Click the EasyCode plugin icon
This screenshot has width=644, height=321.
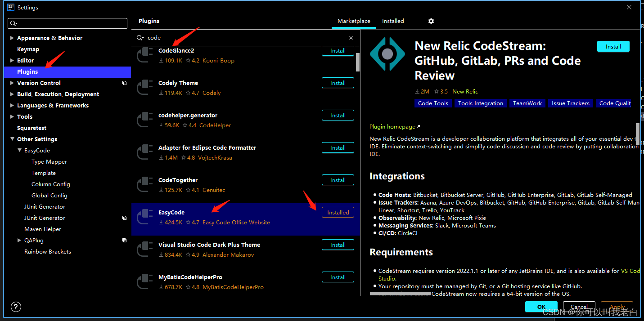pos(145,217)
